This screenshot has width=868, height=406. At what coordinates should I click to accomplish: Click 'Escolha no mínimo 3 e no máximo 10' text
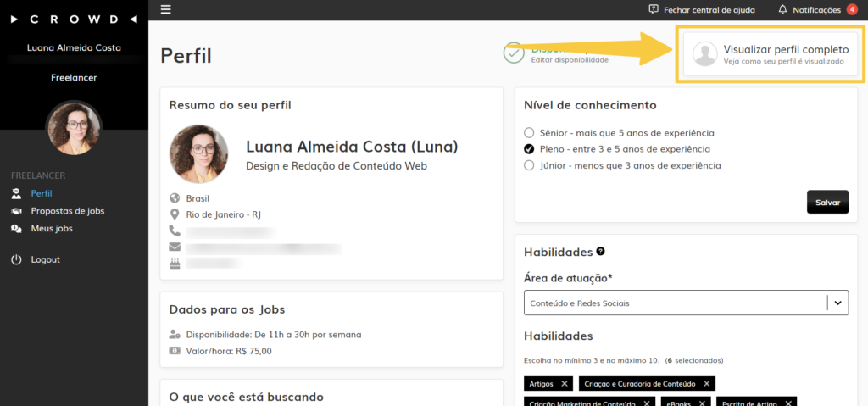pos(591,360)
